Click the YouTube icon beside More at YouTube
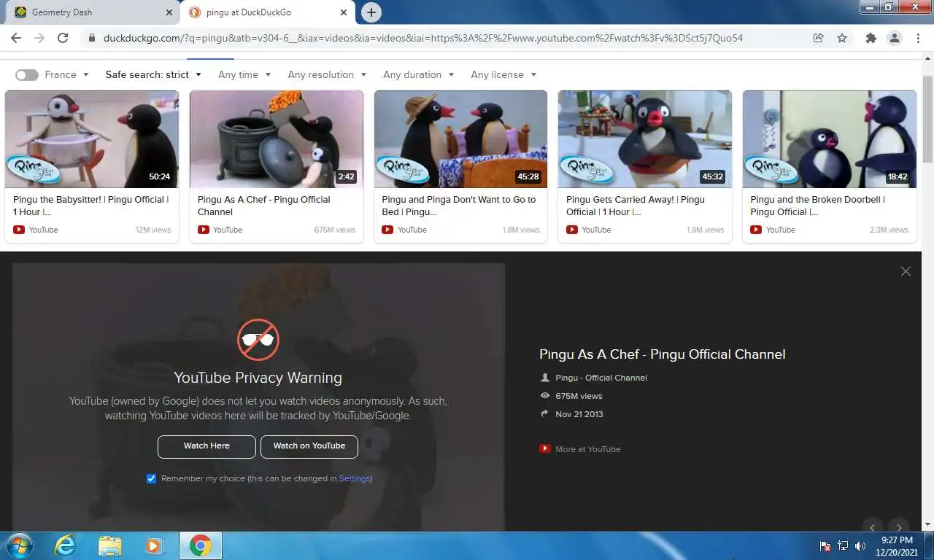 point(544,449)
